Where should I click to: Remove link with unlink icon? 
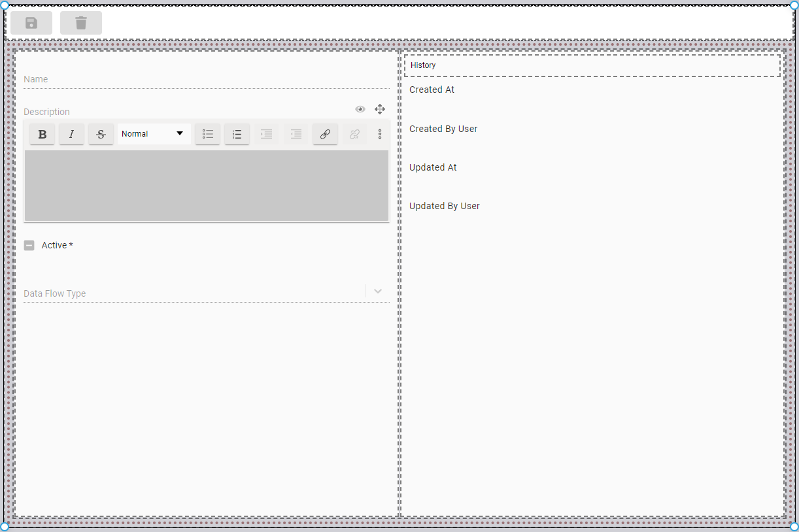pos(354,134)
